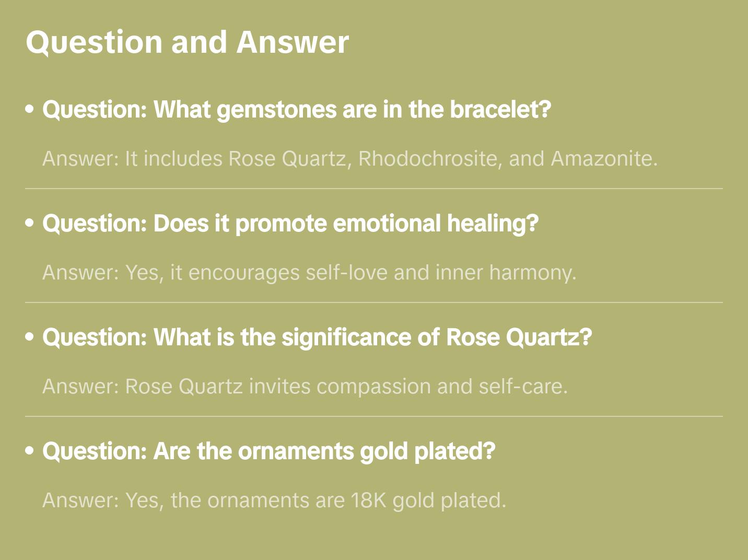Click the answer about self-love and inner harmony
The width and height of the screenshot is (748, 560).
click(309, 273)
